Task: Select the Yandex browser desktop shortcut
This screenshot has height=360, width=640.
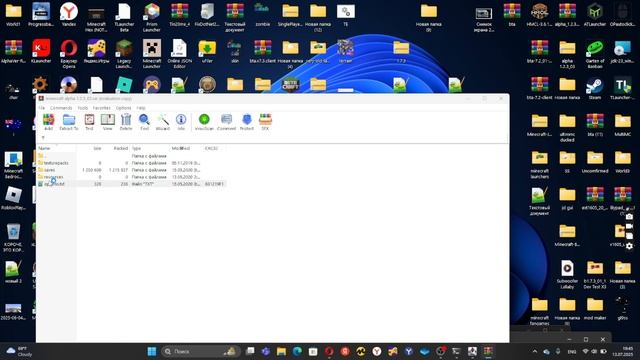Action: pyautogui.click(x=69, y=15)
